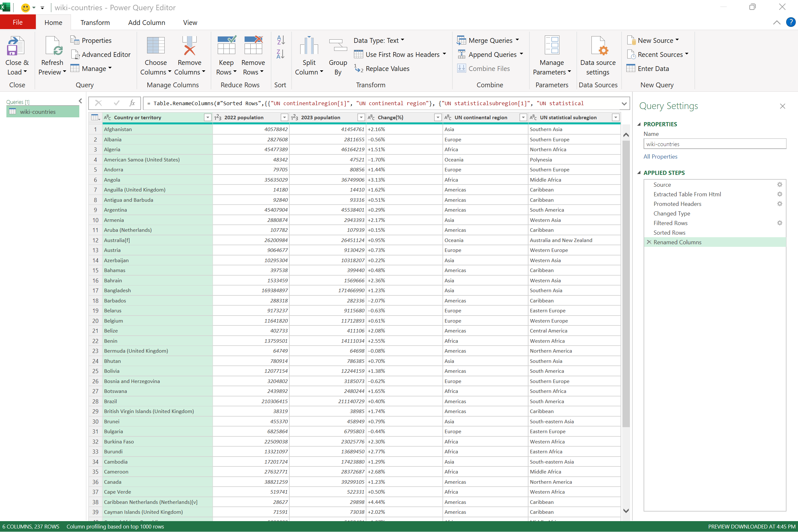
Task: Sort ascending with the A-Z icon
Action: click(281, 40)
